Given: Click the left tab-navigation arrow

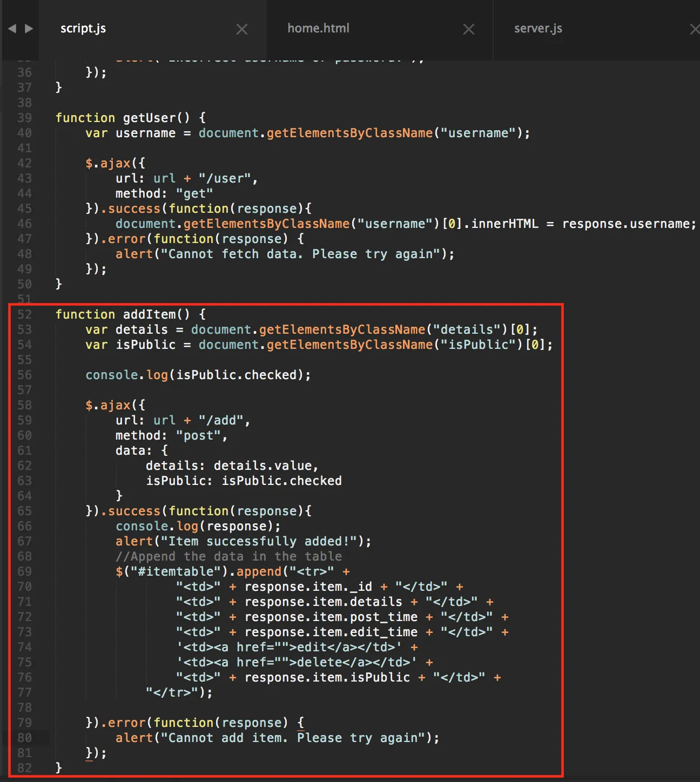Looking at the screenshot, I should 12,29.
